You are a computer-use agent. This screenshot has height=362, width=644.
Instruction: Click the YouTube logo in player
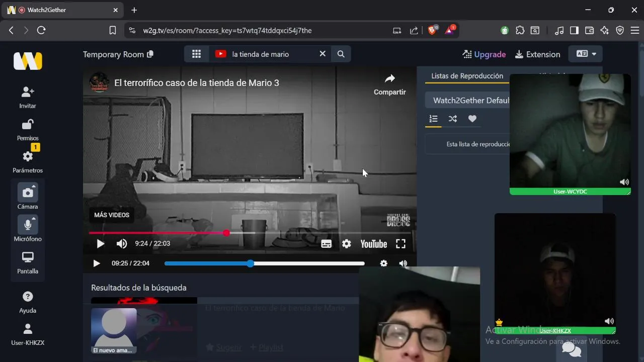(x=374, y=244)
